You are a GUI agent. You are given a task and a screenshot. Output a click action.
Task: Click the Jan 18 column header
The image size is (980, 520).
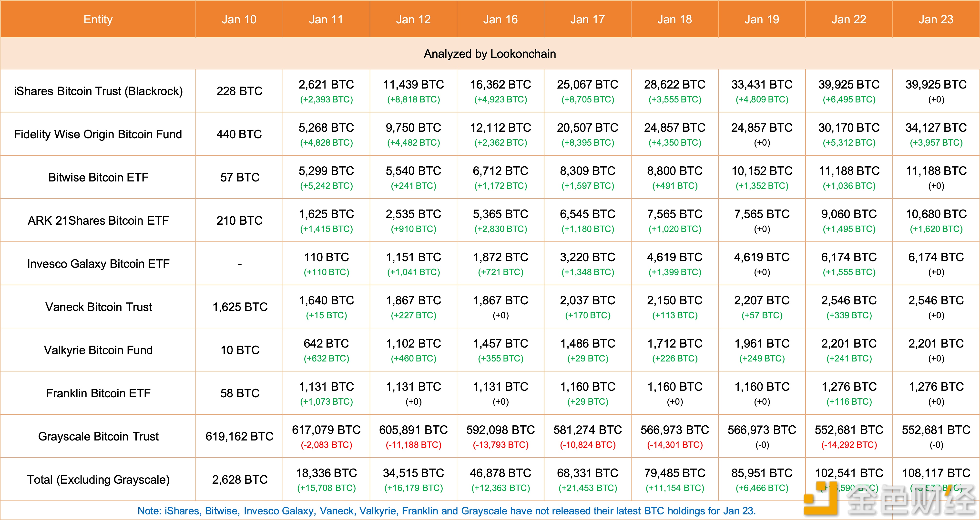(674, 19)
